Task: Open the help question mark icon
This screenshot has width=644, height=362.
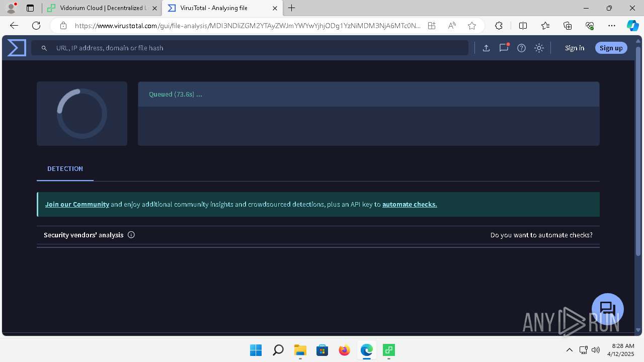Action: pos(521,48)
